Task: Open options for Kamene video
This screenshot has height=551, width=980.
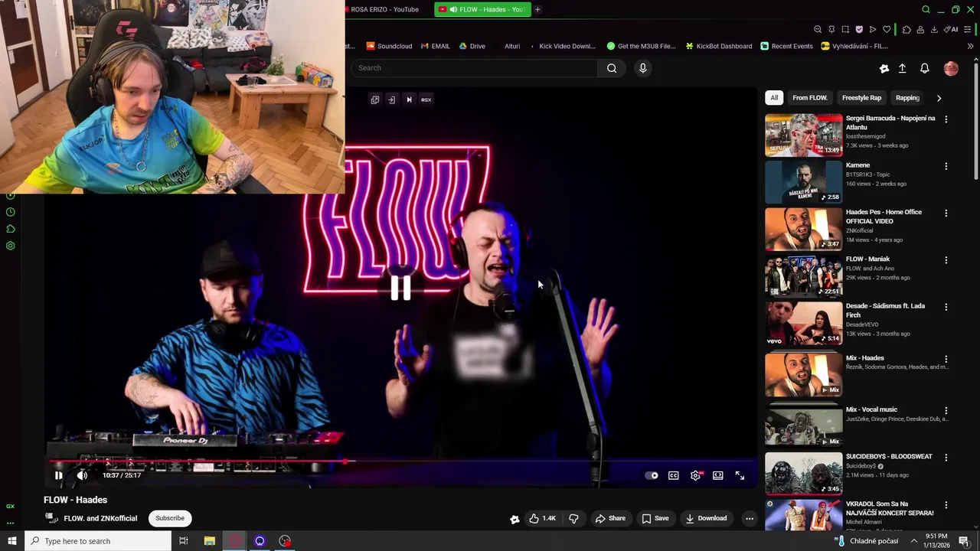Action: pyautogui.click(x=946, y=166)
